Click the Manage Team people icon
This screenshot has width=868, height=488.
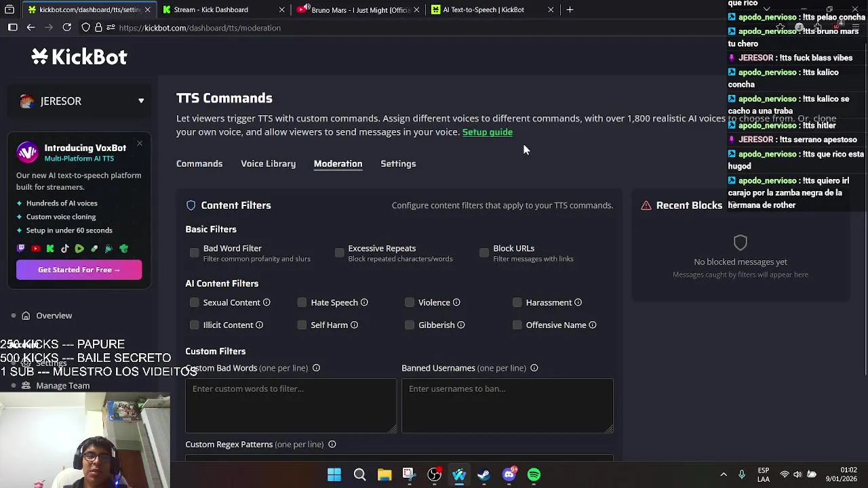(x=26, y=386)
